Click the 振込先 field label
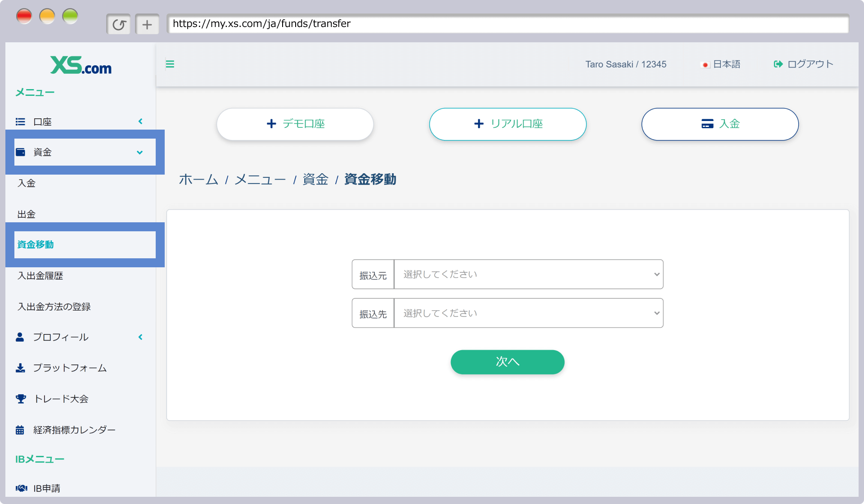The height and width of the screenshot is (504, 864). 373,314
